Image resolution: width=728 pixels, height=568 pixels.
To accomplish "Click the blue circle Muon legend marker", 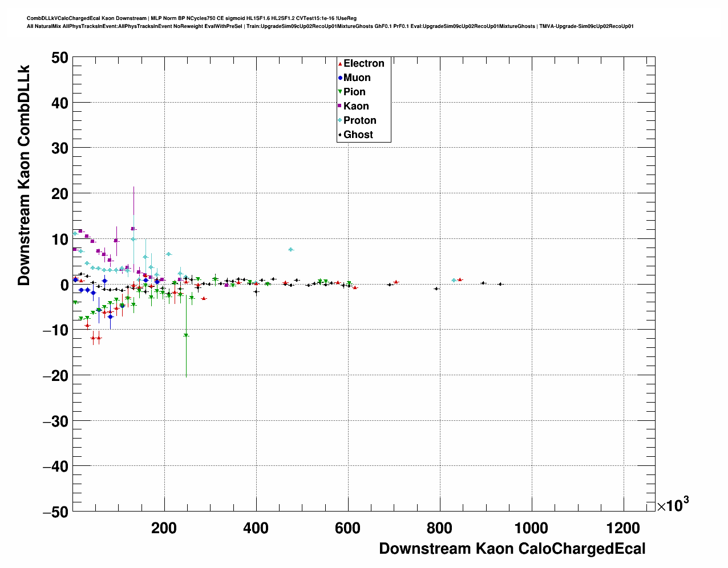I will coord(340,78).
